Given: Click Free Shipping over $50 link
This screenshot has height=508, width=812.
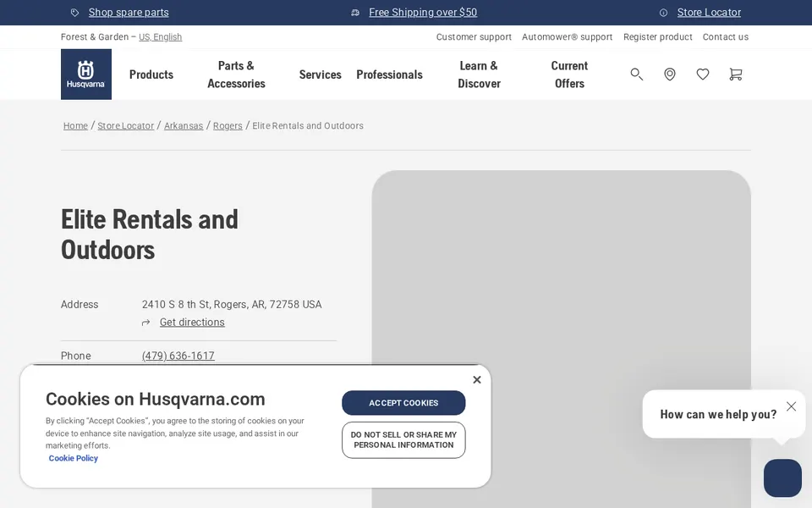Looking at the screenshot, I should (x=423, y=13).
